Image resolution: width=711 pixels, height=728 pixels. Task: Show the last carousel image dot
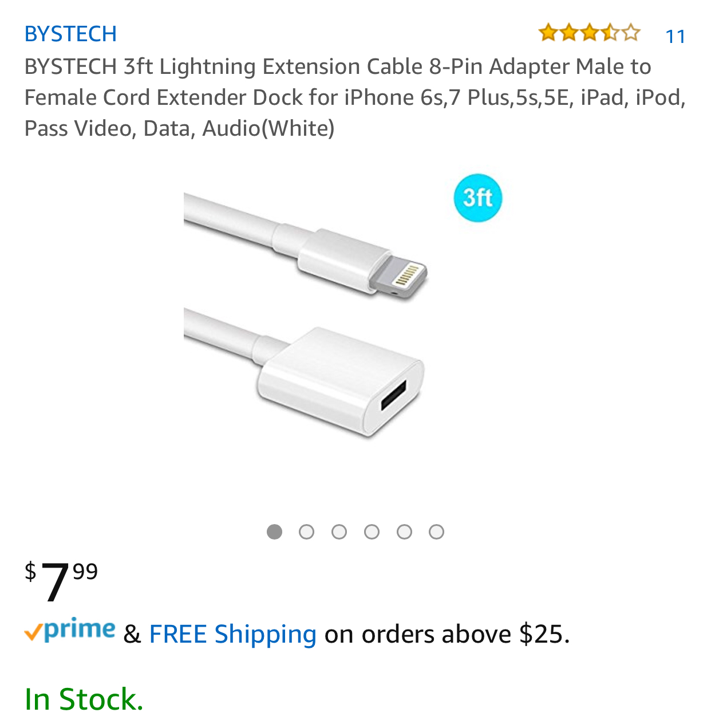click(436, 532)
